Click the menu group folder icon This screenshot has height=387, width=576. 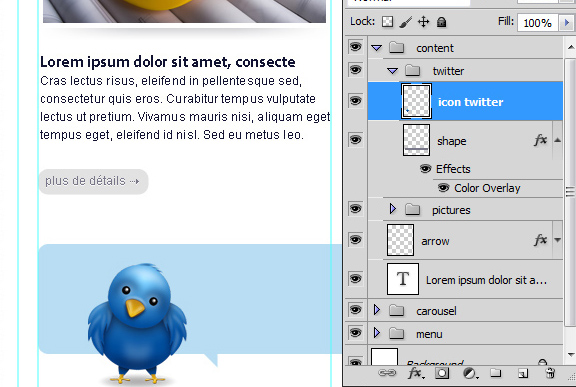(x=396, y=333)
